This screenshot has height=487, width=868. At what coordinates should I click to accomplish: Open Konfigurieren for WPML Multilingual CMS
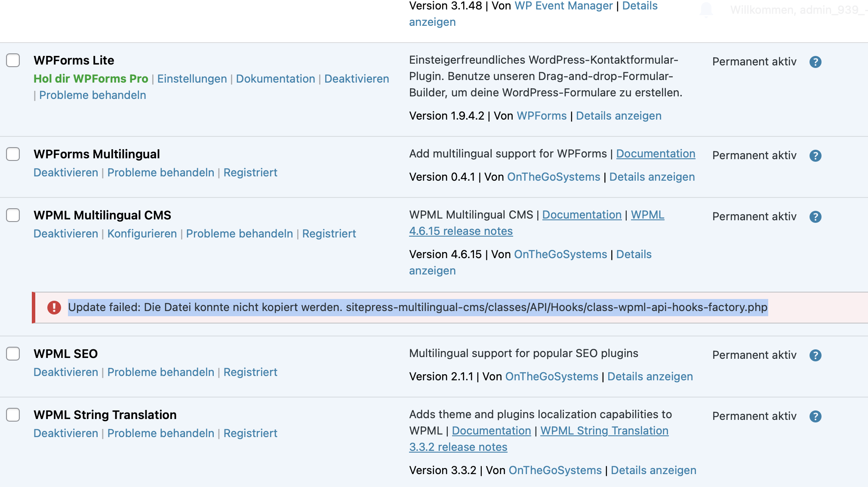(x=142, y=234)
